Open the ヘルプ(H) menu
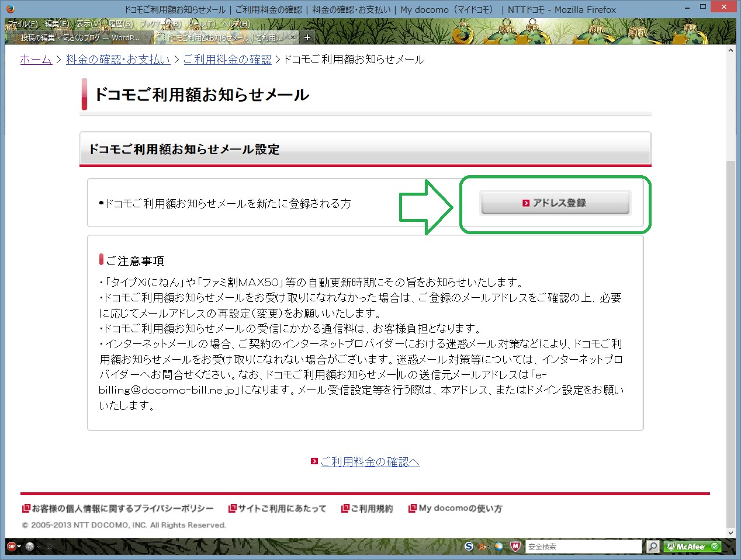Image resolution: width=741 pixels, height=560 pixels. (236, 24)
